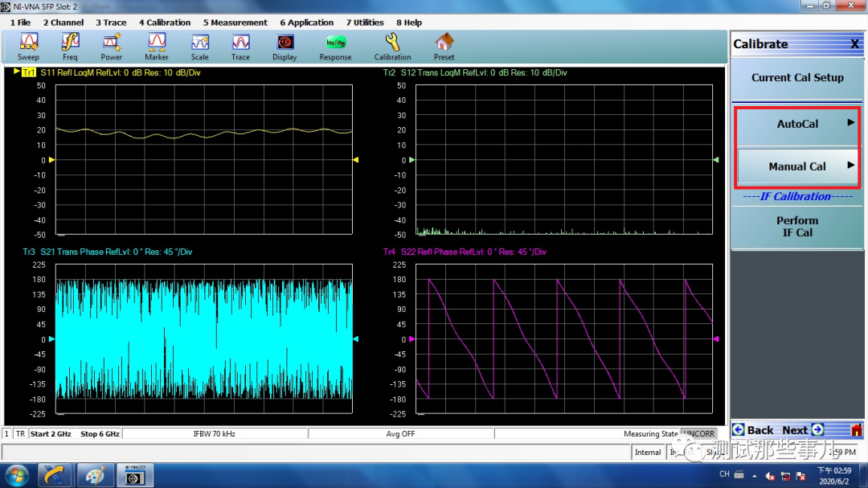Click the cyan Tr3 reference level marker
868x488 pixels.
coord(51,338)
